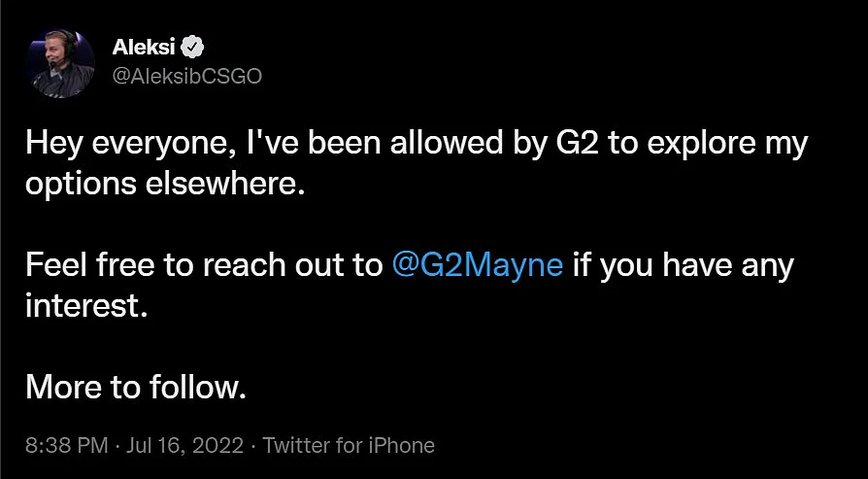This screenshot has width=868, height=479.
Task: Click the word 'iPhone' in the footer
Action: point(404,445)
